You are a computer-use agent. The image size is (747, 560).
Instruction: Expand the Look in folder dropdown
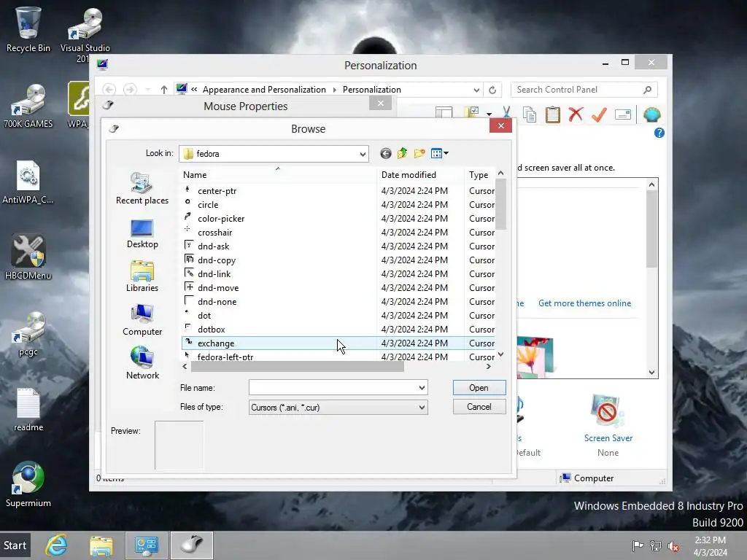pos(363,154)
